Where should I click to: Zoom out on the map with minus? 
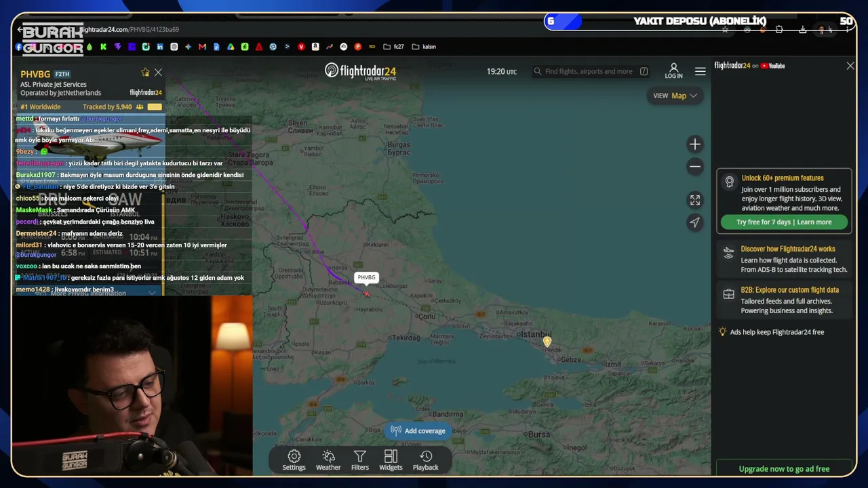point(695,167)
